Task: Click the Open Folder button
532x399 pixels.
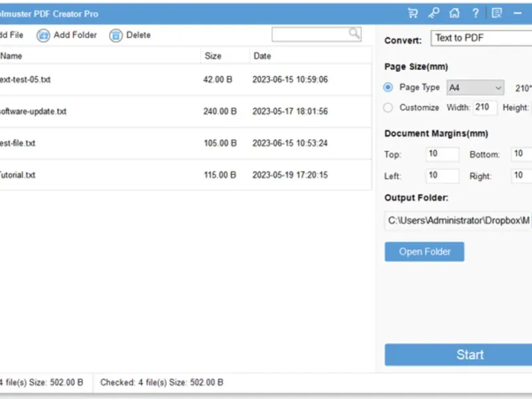Action: click(424, 252)
